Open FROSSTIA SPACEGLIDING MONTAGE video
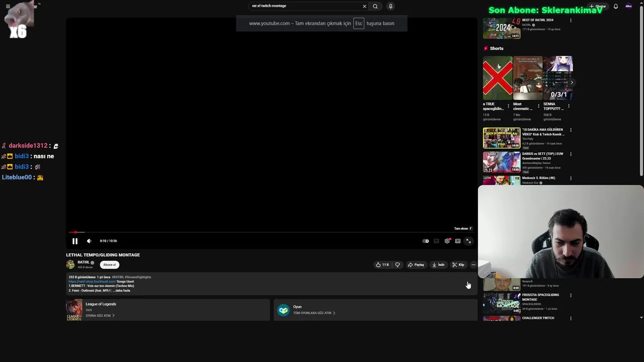 point(502,303)
